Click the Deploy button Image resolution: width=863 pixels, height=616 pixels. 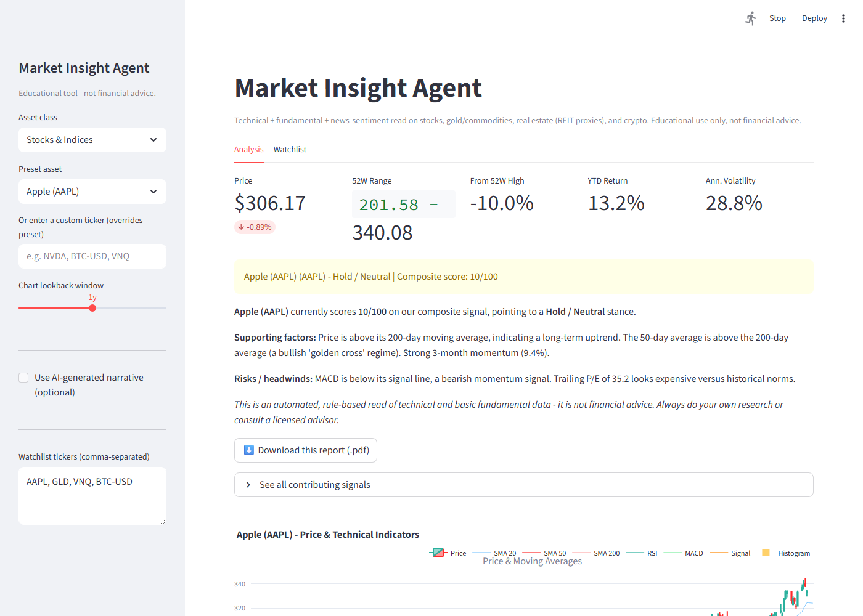pos(814,18)
